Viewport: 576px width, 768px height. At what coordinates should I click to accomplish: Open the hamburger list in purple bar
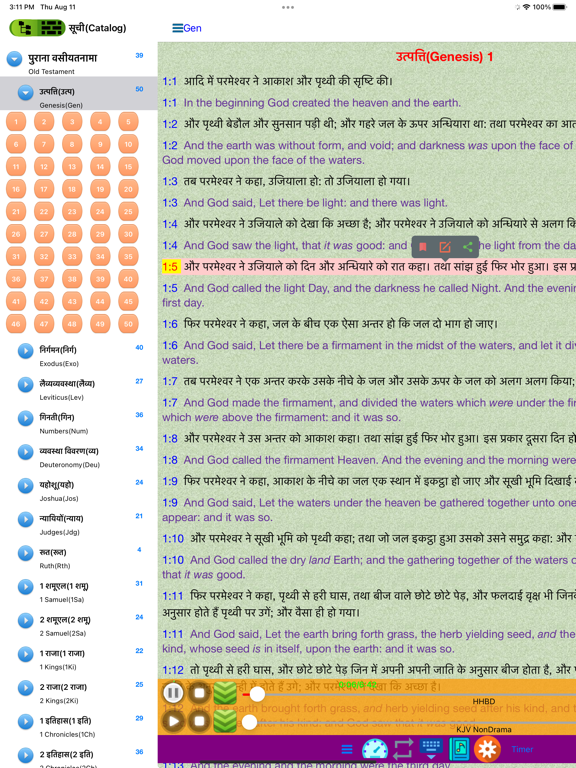(x=347, y=749)
